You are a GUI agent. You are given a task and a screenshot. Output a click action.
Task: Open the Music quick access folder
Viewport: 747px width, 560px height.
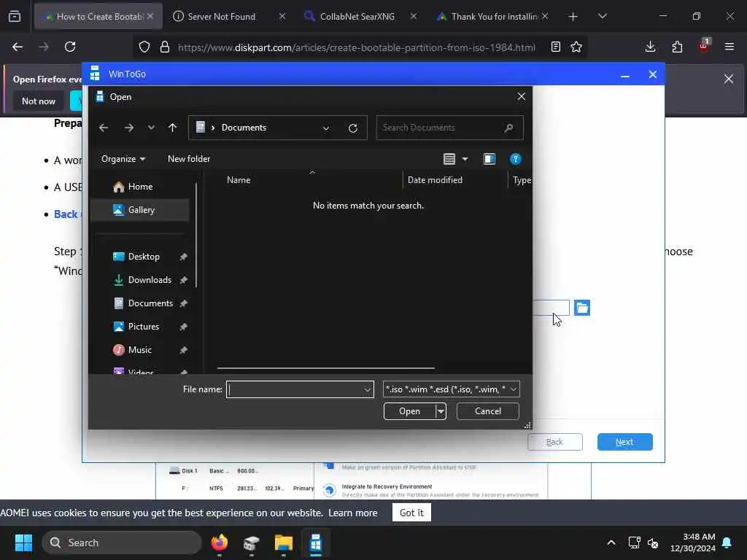(x=140, y=350)
